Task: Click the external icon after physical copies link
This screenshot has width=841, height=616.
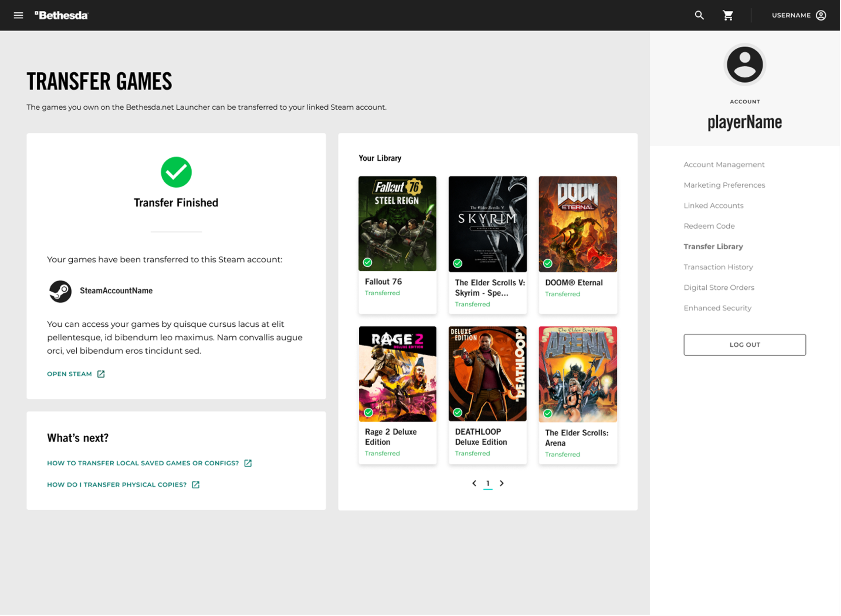Action: (196, 485)
